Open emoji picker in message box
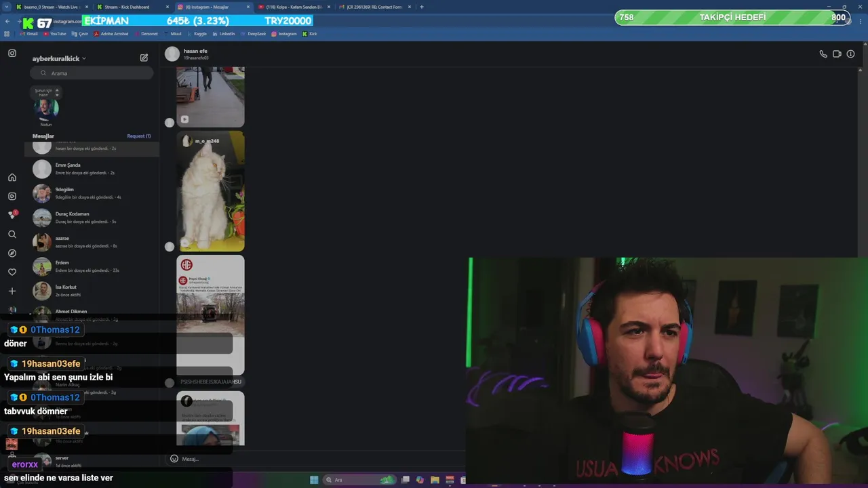868x488 pixels. [x=174, y=459]
